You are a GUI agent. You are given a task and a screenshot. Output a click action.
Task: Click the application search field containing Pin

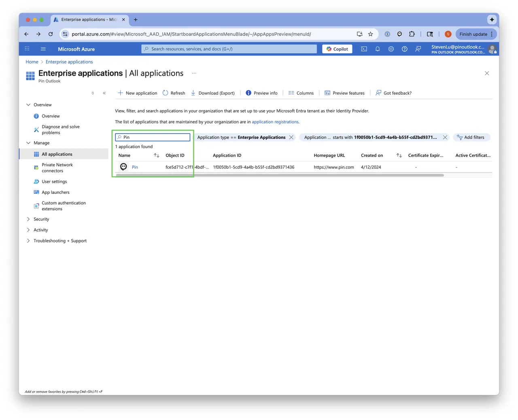point(153,137)
